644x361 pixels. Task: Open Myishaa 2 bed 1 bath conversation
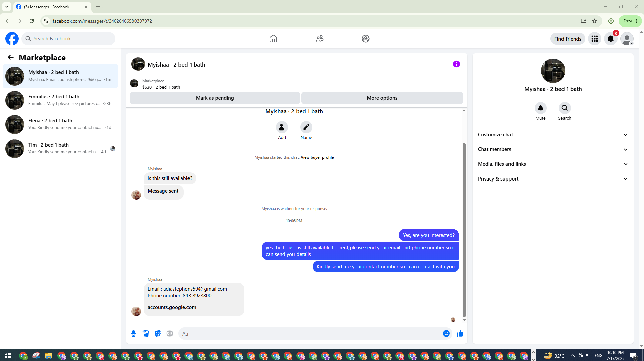pyautogui.click(x=60, y=76)
